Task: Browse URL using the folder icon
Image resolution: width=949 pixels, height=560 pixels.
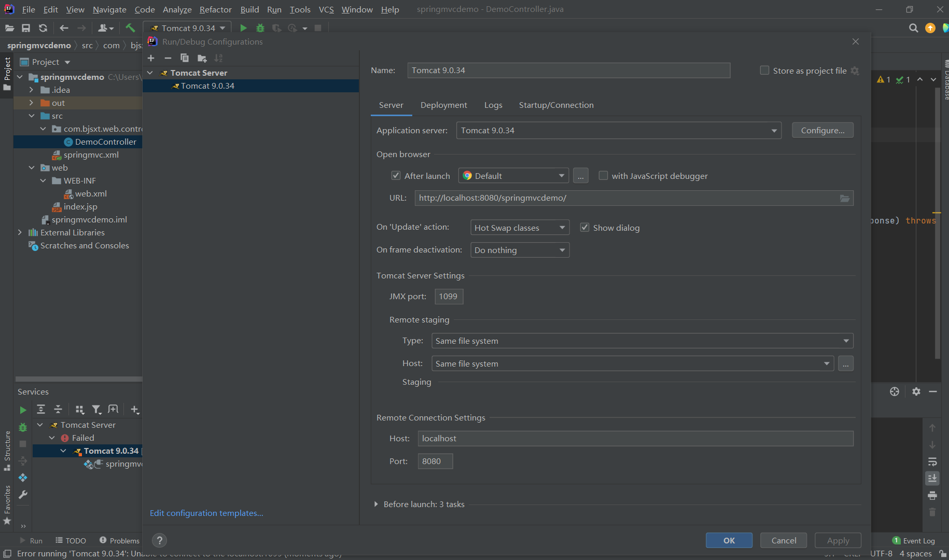Action: coord(845,198)
